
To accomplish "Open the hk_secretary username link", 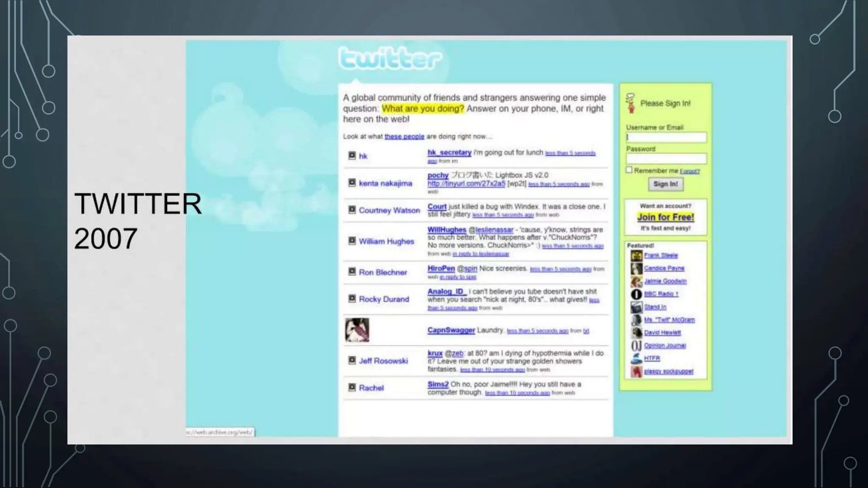I will [x=449, y=152].
